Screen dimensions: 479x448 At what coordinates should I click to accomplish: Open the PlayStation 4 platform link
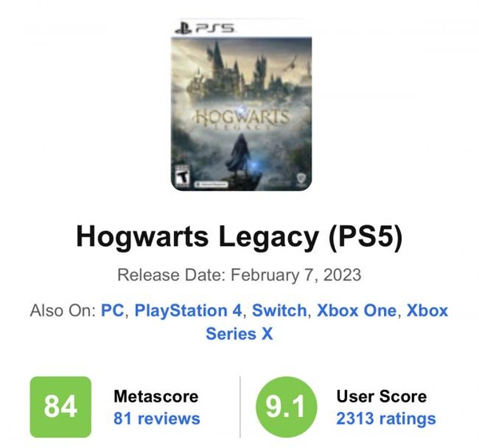(188, 310)
